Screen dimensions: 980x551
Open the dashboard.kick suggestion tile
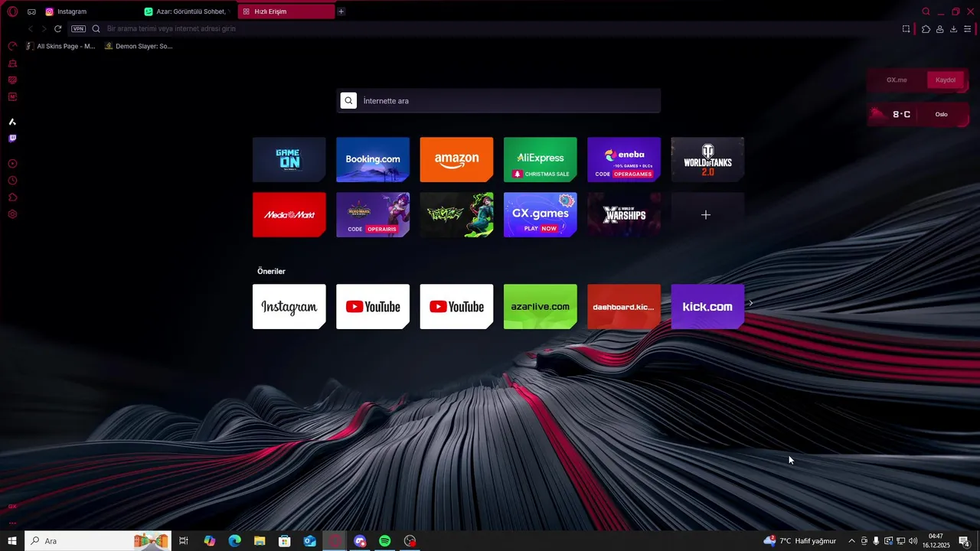coord(624,306)
